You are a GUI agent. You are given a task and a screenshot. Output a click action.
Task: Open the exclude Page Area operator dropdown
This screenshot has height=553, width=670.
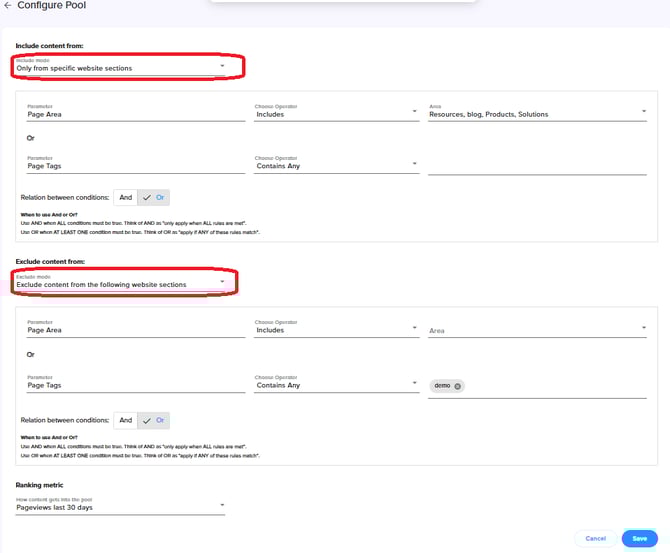pos(336,330)
